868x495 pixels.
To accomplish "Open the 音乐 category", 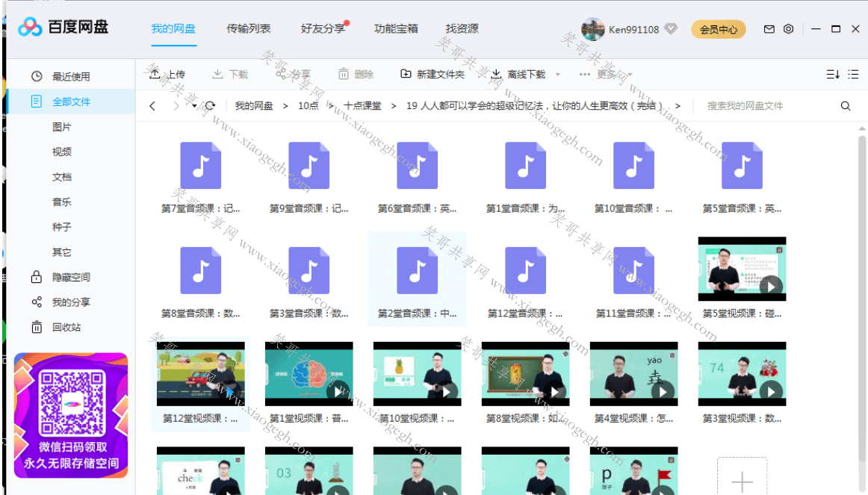I will 61,202.
